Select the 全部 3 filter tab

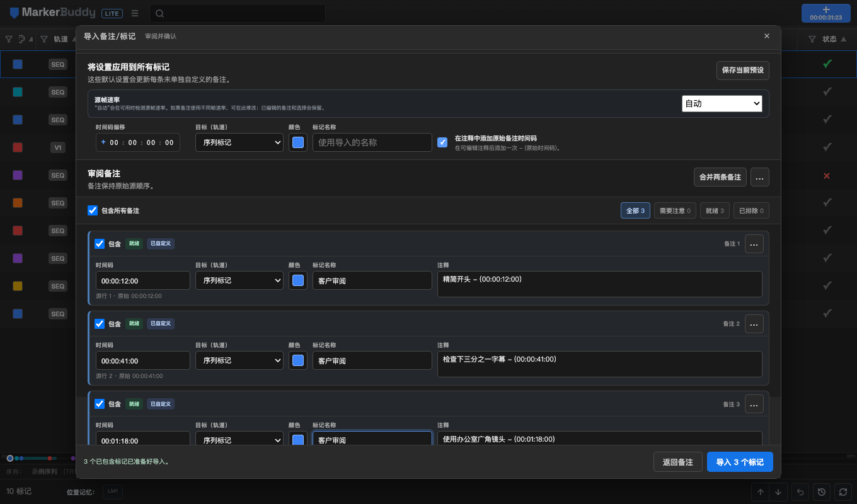(635, 210)
